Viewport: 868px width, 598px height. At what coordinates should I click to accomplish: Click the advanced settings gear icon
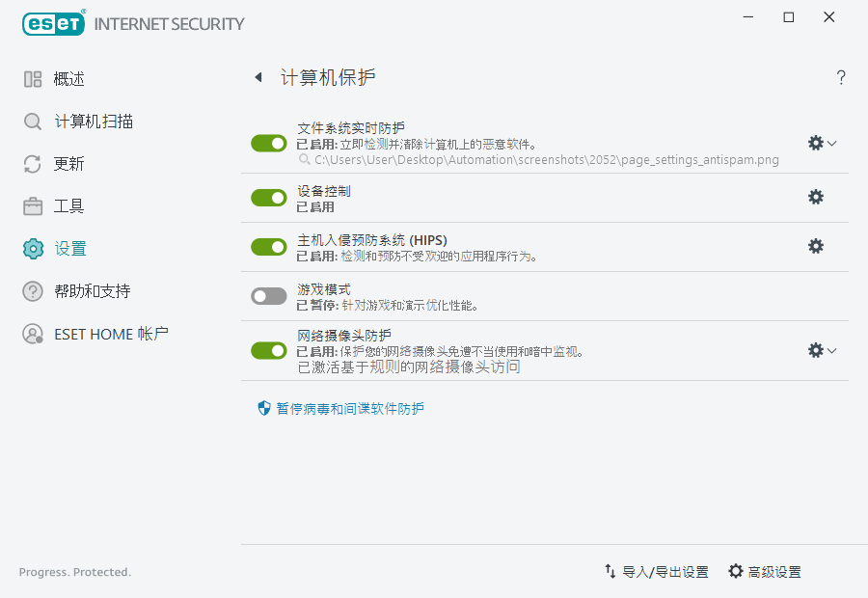(x=735, y=571)
